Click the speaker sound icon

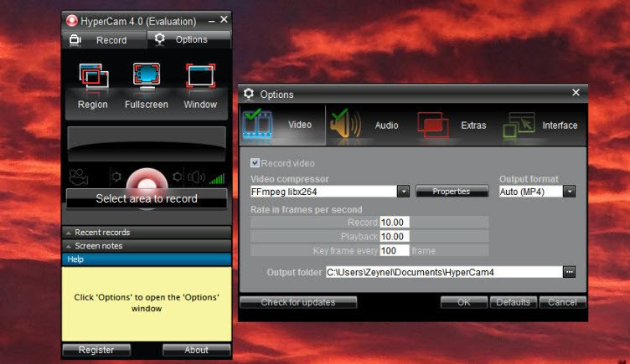coord(196,177)
